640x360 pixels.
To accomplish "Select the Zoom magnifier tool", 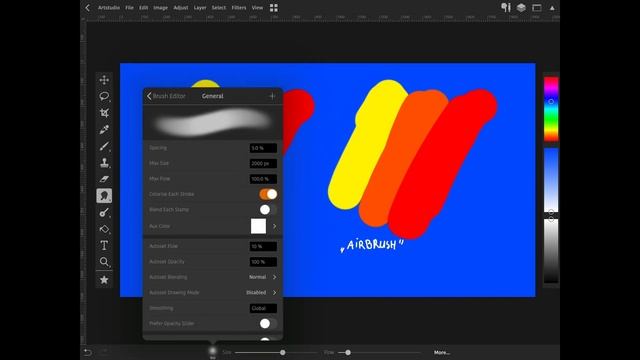I will 104,262.
